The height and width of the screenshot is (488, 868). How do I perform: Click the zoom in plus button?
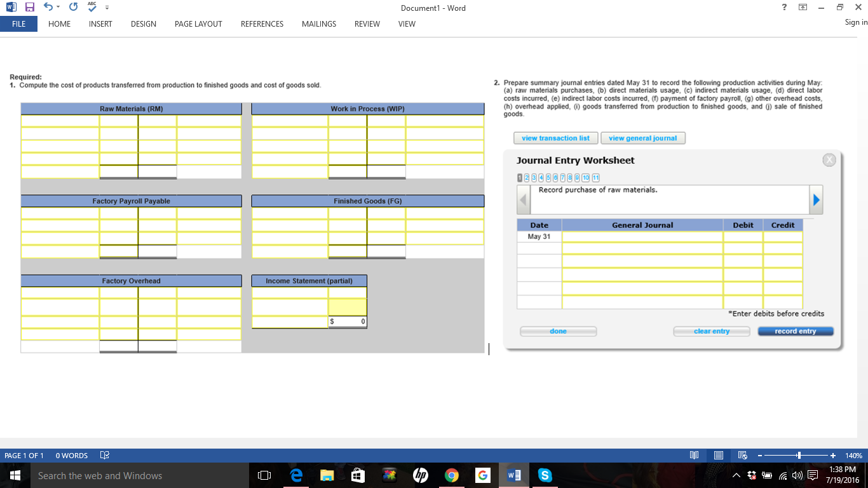pyautogui.click(x=833, y=456)
